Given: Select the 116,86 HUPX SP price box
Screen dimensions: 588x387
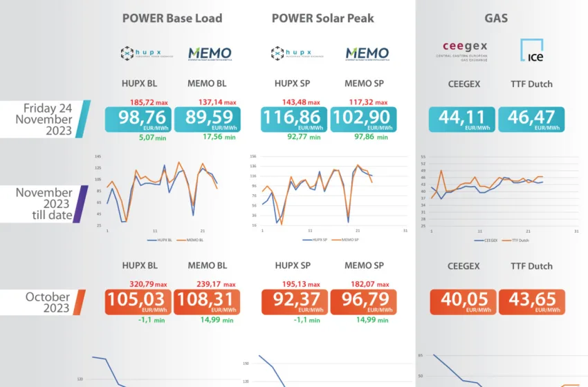Looking at the screenshot, I should coord(294,119).
